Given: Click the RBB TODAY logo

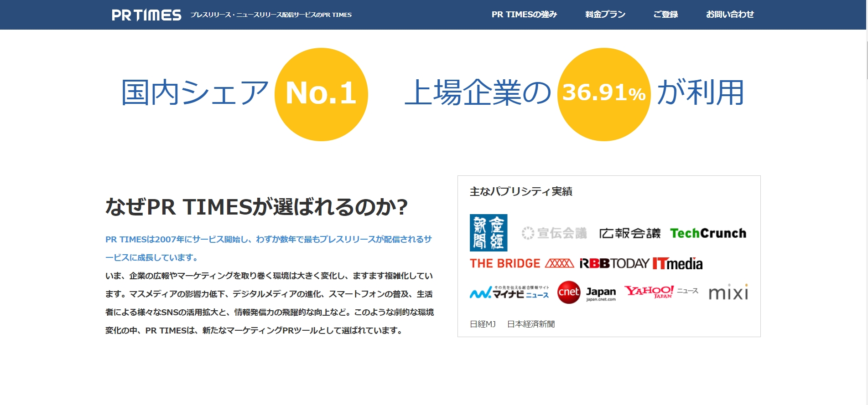Looking at the screenshot, I should click(614, 263).
